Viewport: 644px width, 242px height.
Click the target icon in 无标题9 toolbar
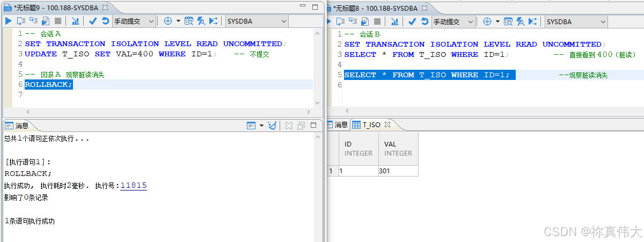167,21
